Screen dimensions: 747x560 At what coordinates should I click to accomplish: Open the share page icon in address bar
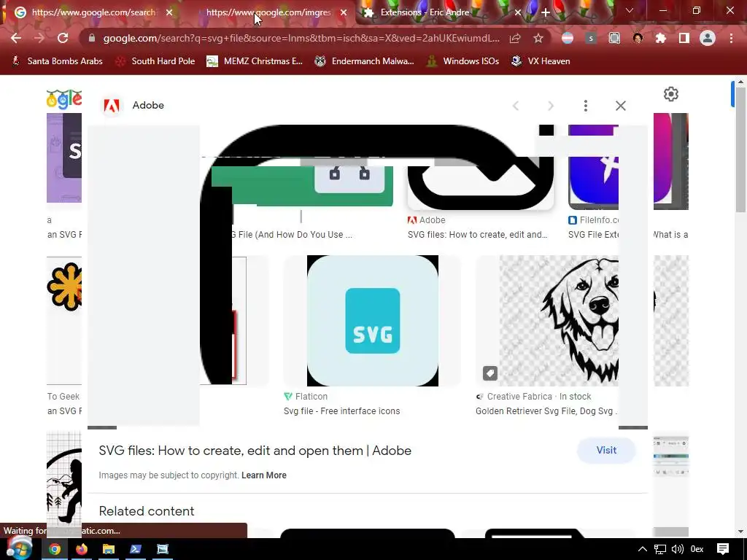coord(515,38)
